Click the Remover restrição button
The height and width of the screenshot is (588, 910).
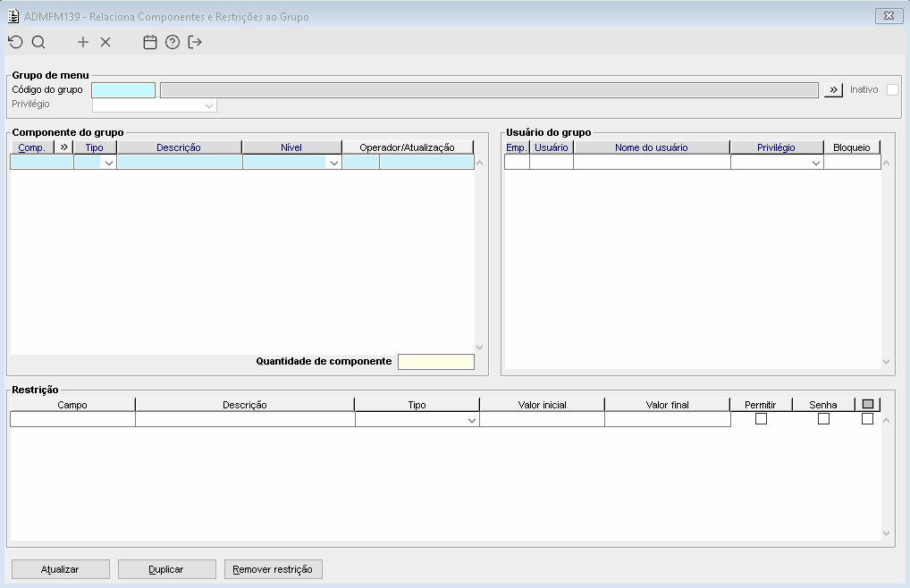coord(274,569)
